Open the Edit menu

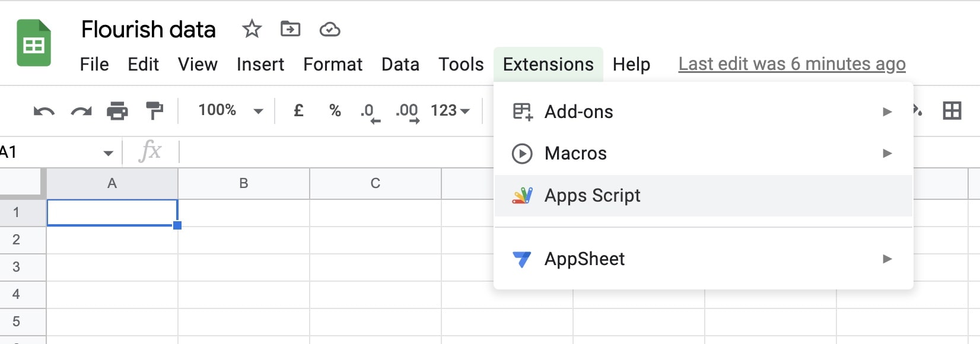[143, 64]
